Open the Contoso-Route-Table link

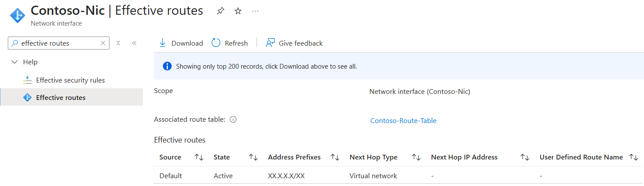tap(403, 121)
